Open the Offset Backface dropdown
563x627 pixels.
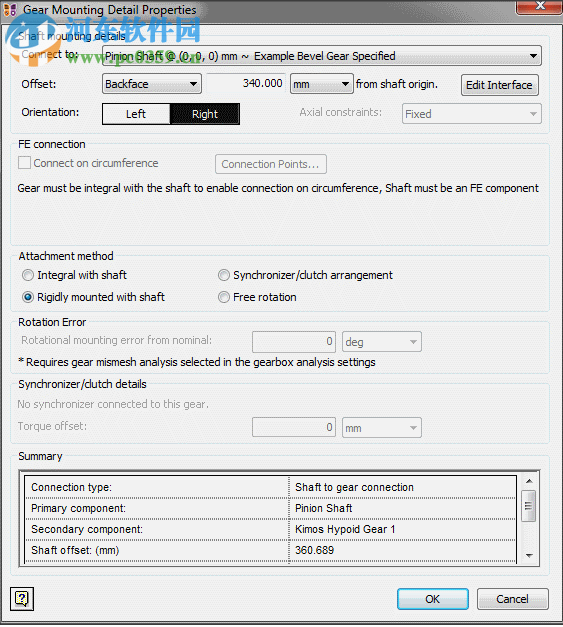(x=152, y=84)
